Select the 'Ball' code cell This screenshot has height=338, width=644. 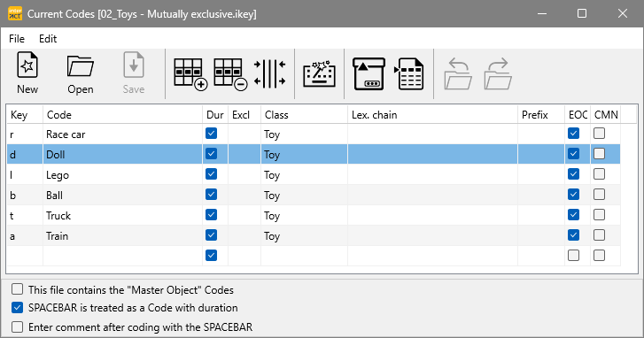coord(123,195)
